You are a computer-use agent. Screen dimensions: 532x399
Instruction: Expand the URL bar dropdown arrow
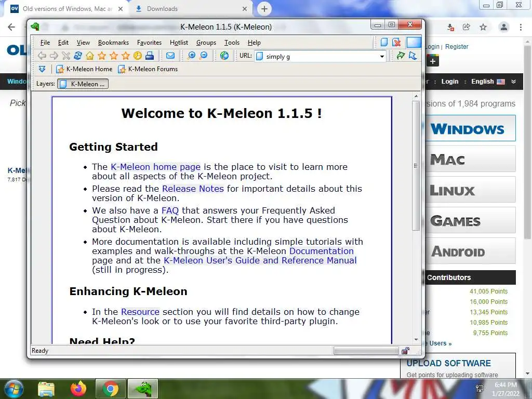(382, 56)
